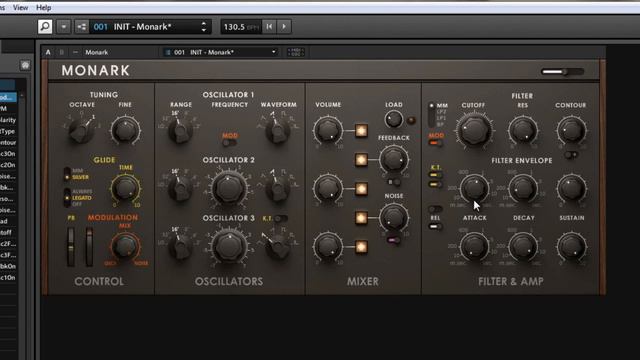Click the skip-to-start transport button
The image size is (640, 360).
click(x=269, y=27)
